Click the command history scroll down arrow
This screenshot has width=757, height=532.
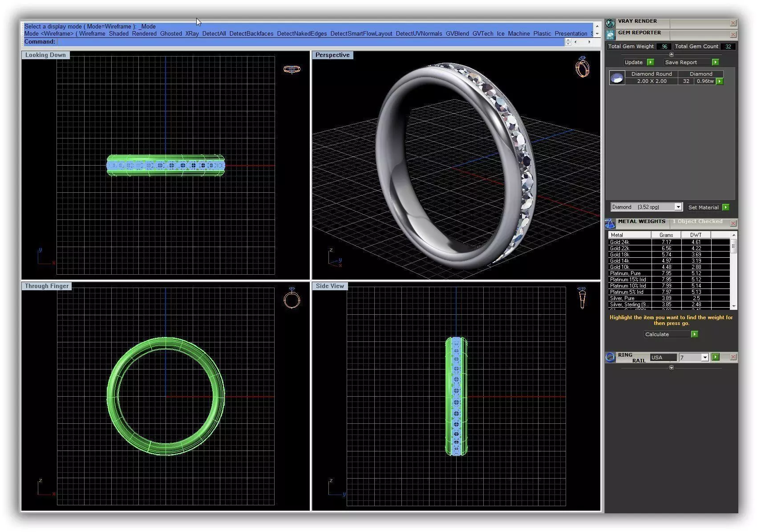pyautogui.click(x=597, y=33)
